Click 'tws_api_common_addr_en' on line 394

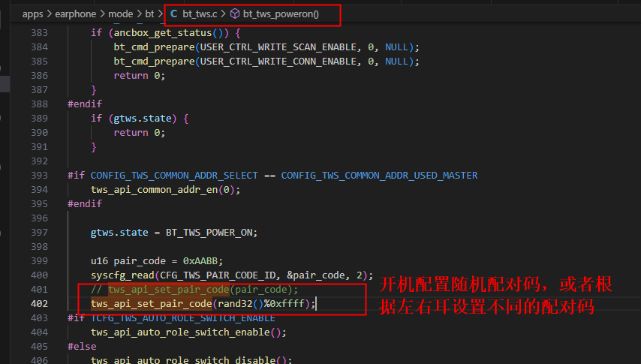click(x=154, y=190)
